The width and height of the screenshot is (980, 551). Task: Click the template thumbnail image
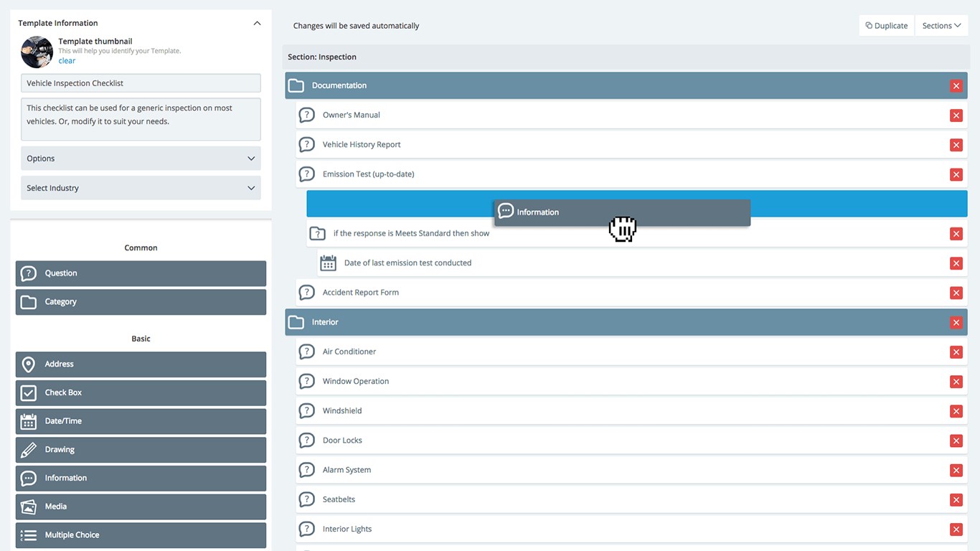click(x=37, y=52)
